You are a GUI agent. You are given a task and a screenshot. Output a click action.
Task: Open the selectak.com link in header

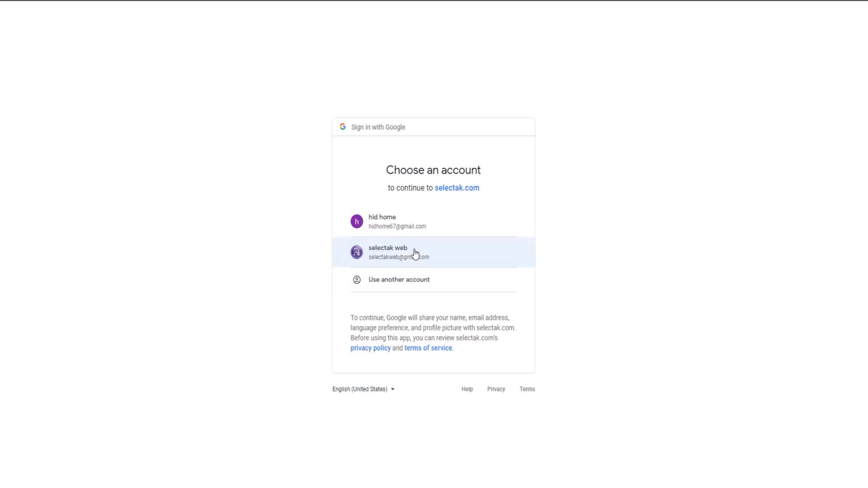pos(457,188)
